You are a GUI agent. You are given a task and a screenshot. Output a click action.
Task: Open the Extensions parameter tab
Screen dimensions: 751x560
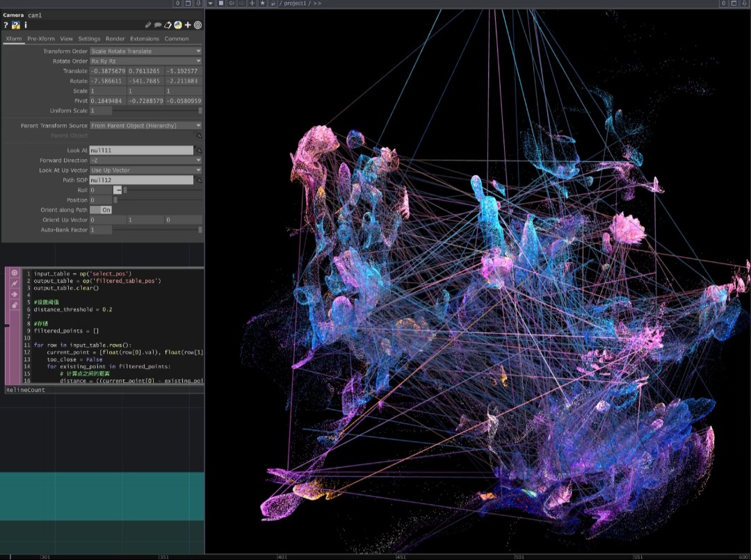(x=145, y=39)
